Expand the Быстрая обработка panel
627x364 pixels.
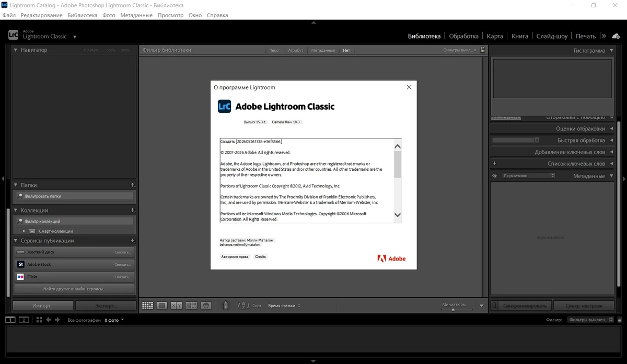click(611, 140)
